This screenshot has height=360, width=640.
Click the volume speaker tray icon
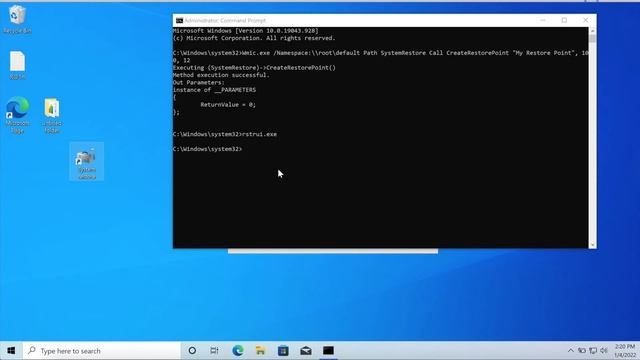[604, 351]
